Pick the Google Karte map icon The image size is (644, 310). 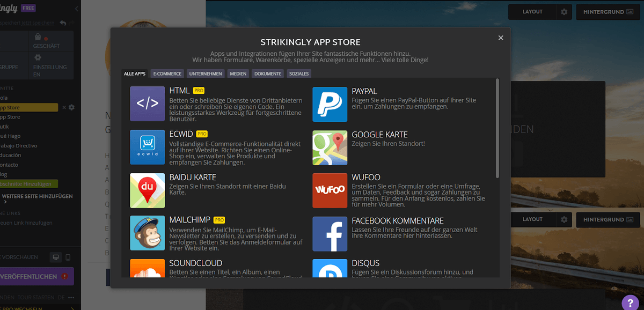click(x=330, y=147)
